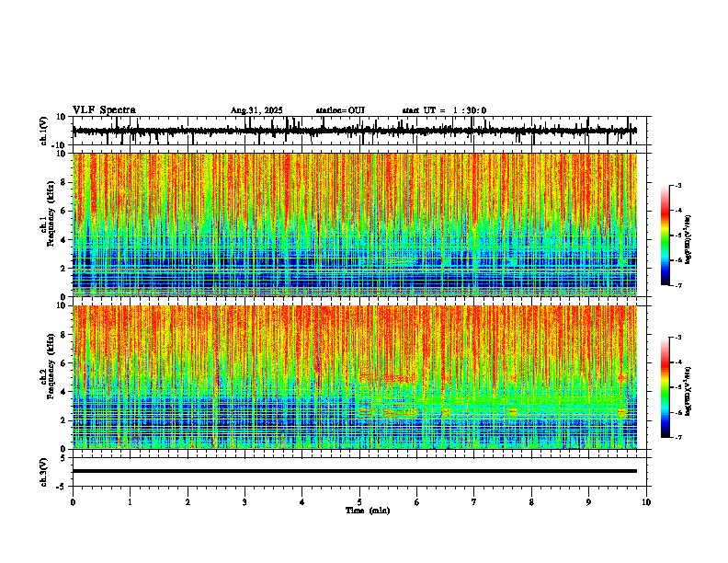
Task: Click the "6" kHz tick of ch.2 spectrogram
Action: click(x=65, y=363)
